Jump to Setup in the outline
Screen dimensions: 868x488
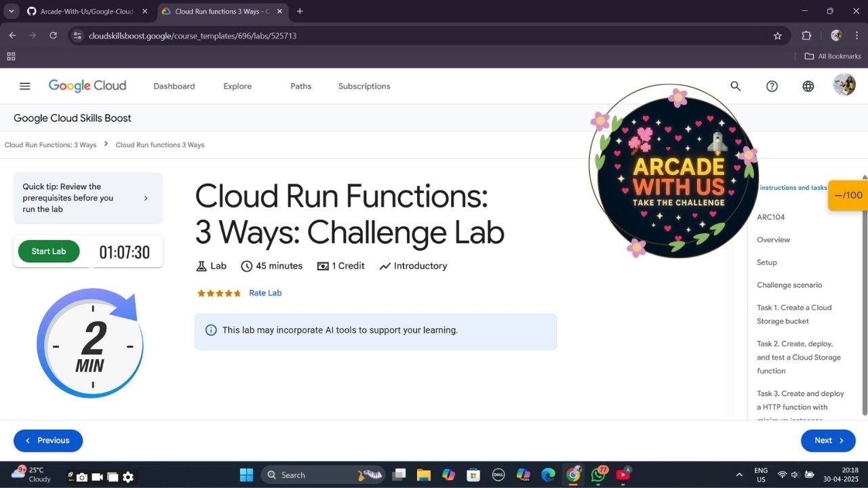click(x=767, y=262)
